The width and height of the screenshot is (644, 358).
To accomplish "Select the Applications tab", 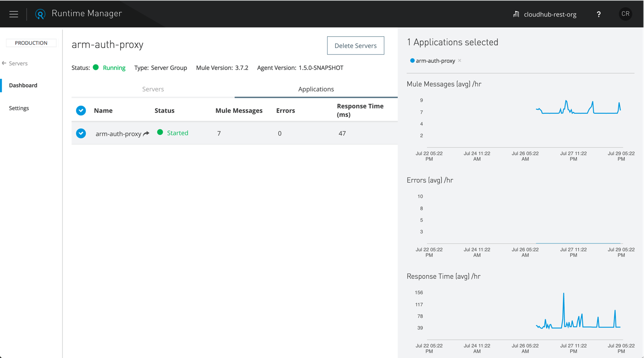I will coord(316,89).
